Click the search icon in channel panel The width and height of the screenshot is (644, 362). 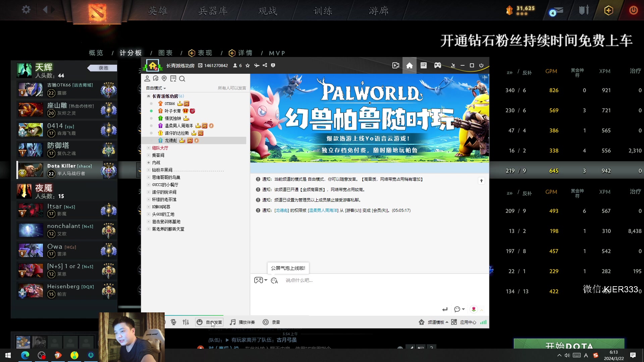pyautogui.click(x=182, y=79)
